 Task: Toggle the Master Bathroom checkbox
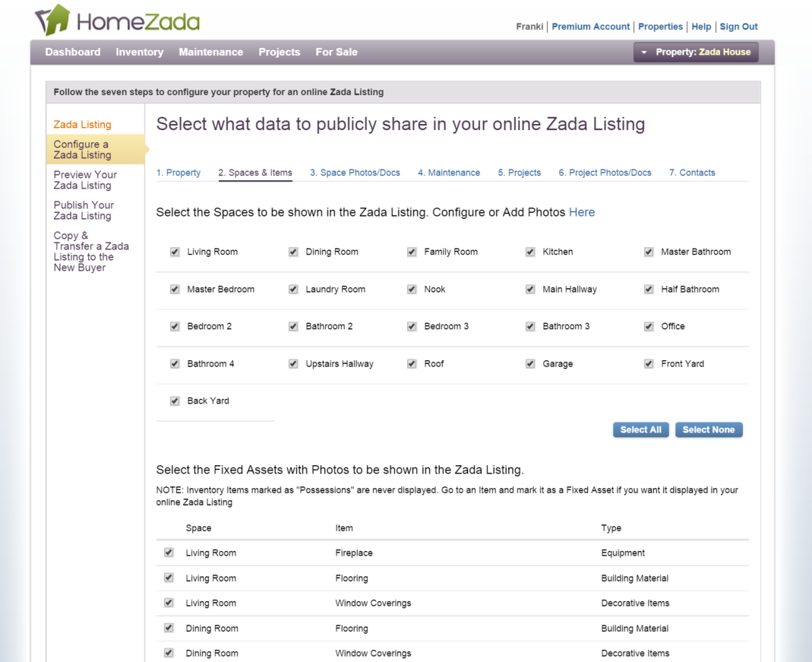tap(649, 252)
